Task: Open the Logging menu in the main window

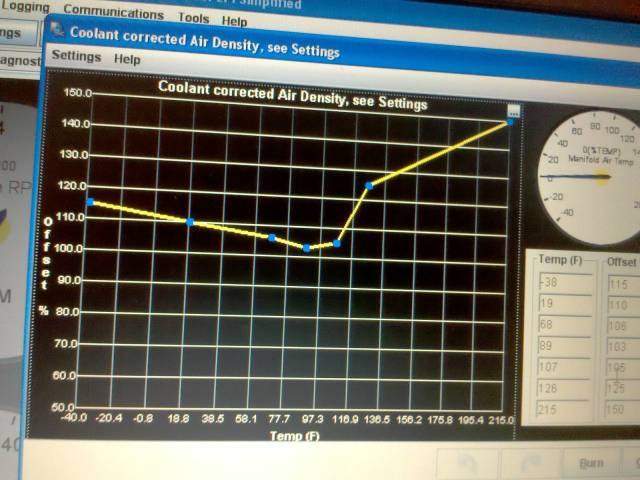Action: [25, 6]
